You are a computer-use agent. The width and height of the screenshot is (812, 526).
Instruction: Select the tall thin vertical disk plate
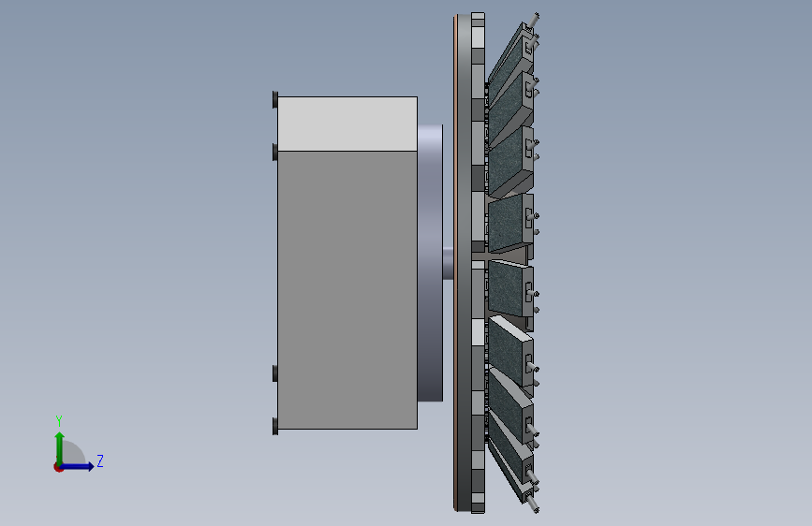pyautogui.click(x=463, y=263)
